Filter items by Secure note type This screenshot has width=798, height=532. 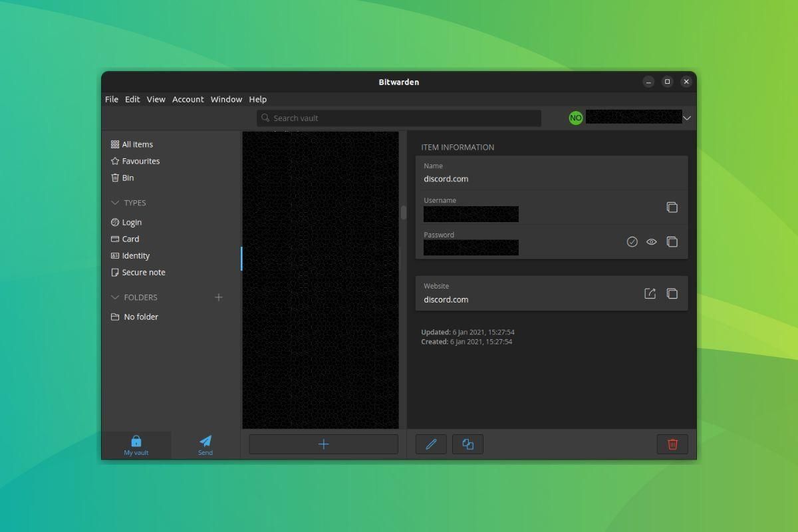[x=138, y=272]
